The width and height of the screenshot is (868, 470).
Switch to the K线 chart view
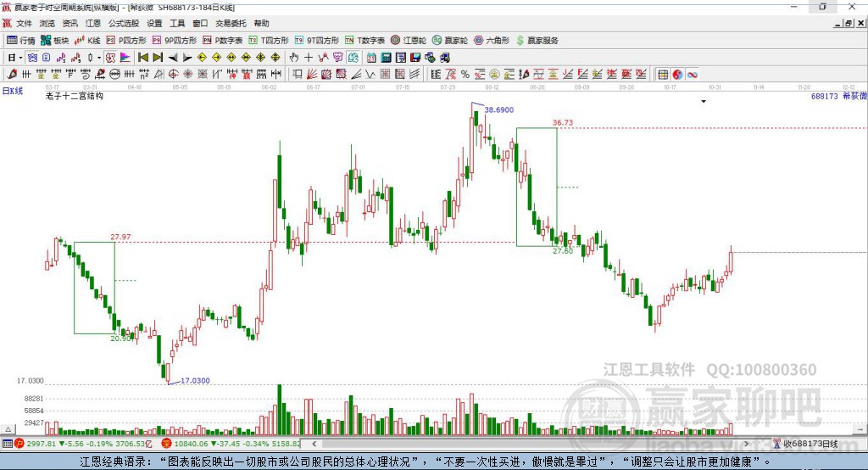[x=87, y=41]
